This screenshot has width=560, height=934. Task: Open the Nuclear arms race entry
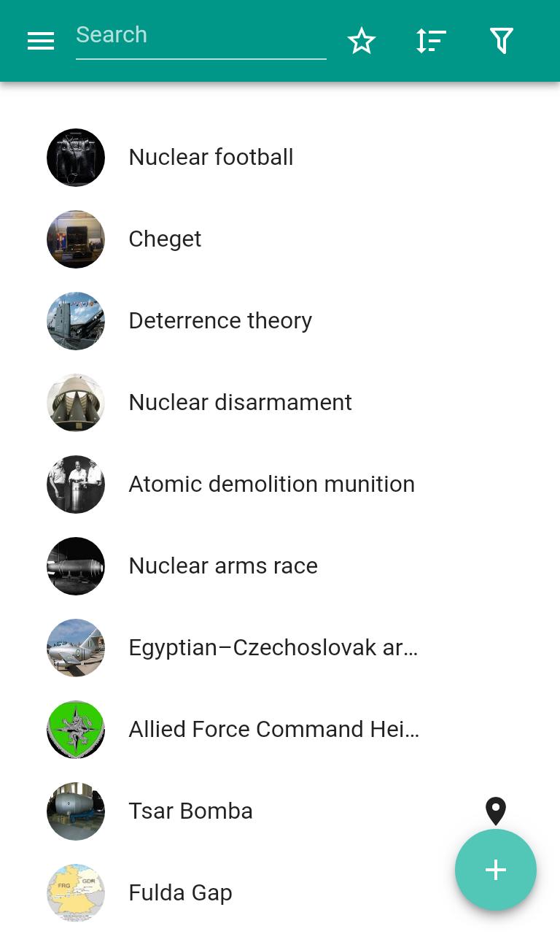click(280, 566)
